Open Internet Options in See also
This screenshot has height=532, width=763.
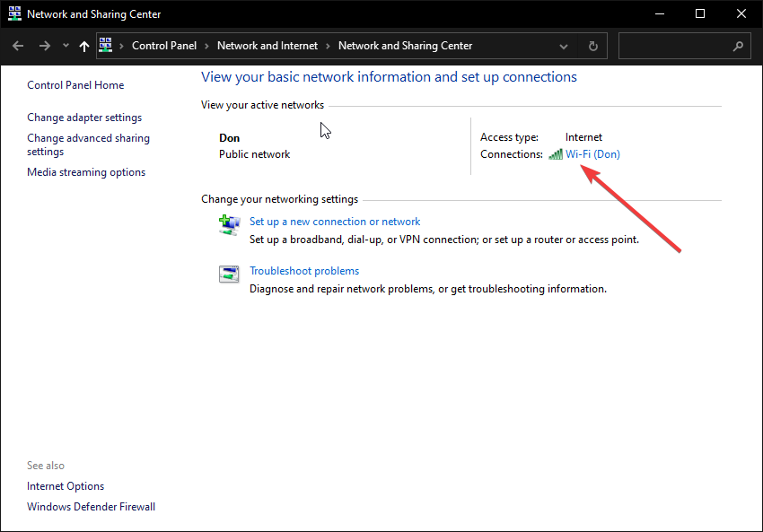(x=66, y=486)
